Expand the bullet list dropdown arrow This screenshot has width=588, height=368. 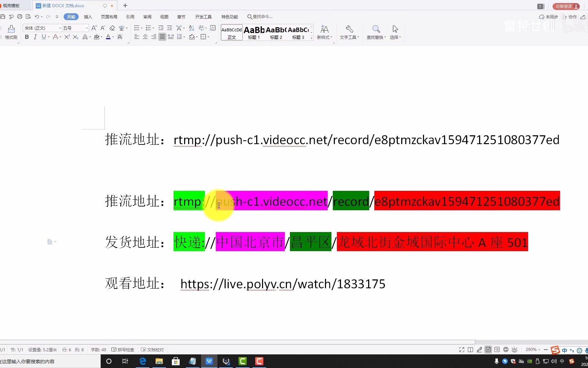(142, 28)
